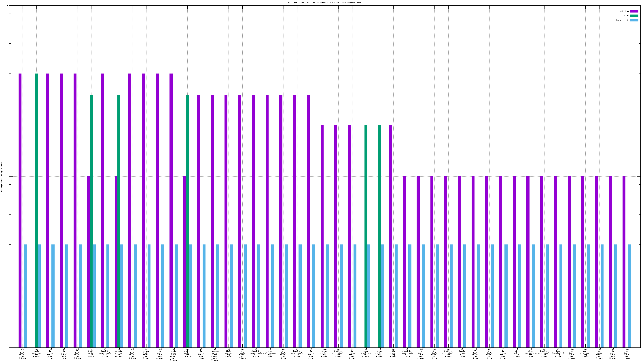Click the vertical 'Message Count or Spam Score' label
644x362 pixels.
pyautogui.click(x=2, y=177)
